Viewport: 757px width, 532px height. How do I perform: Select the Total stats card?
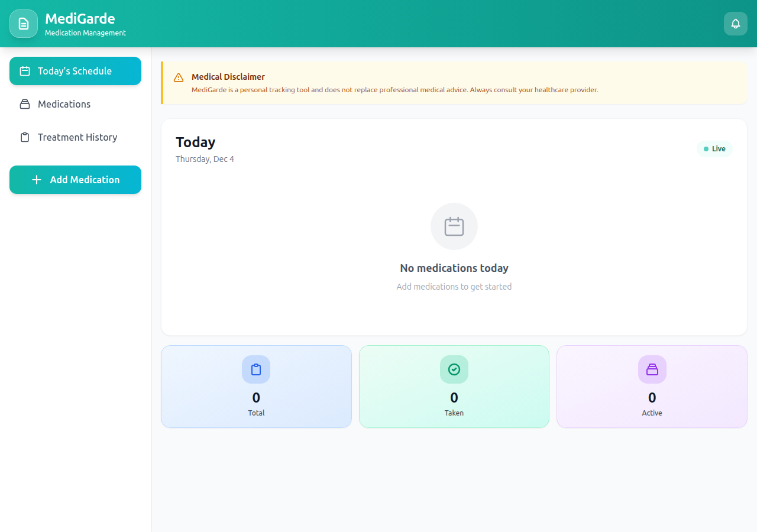256,387
